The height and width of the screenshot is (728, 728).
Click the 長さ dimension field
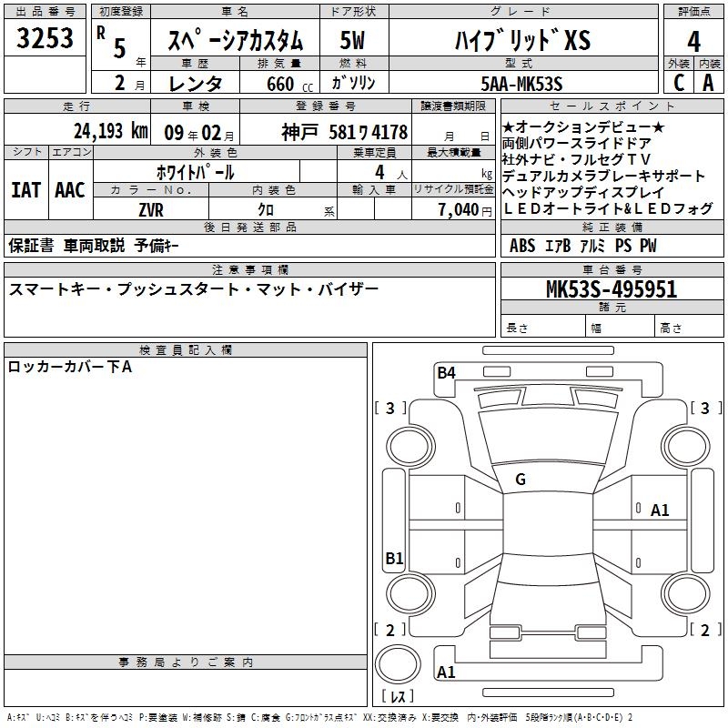[542, 328]
